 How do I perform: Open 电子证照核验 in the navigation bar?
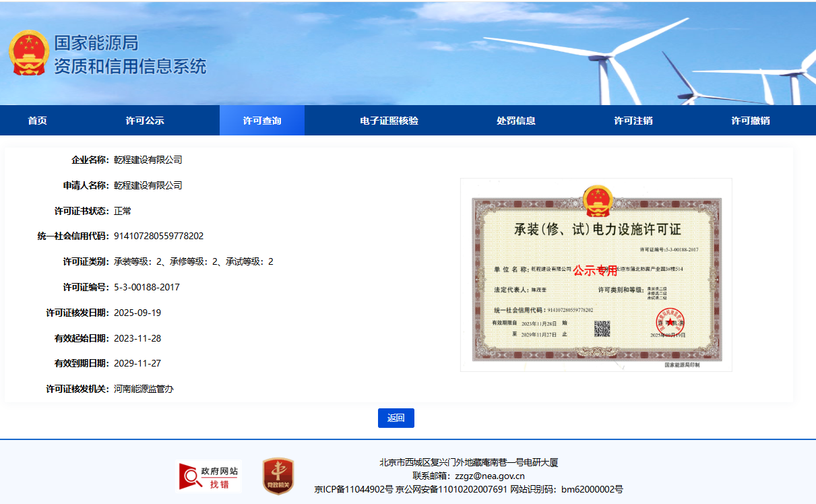click(x=389, y=121)
